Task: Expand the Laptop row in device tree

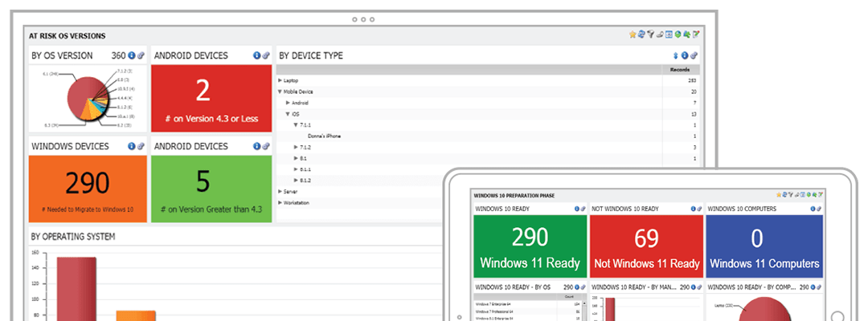Action: coord(280,80)
